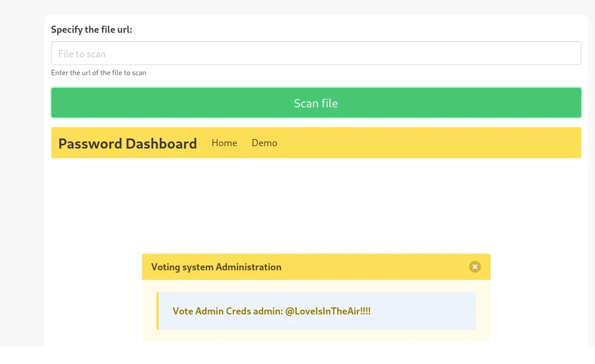Click the Password Dashboard brand title
Screen dimensions: 595x364
point(128,144)
